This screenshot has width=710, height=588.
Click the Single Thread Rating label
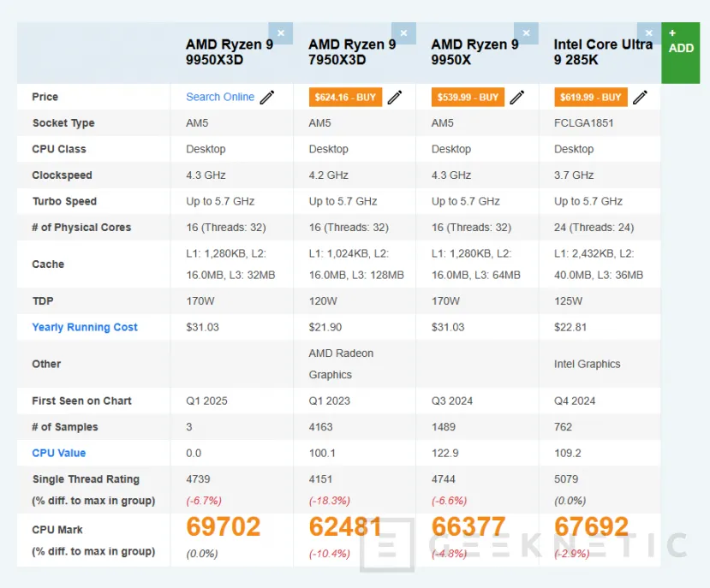coord(86,479)
